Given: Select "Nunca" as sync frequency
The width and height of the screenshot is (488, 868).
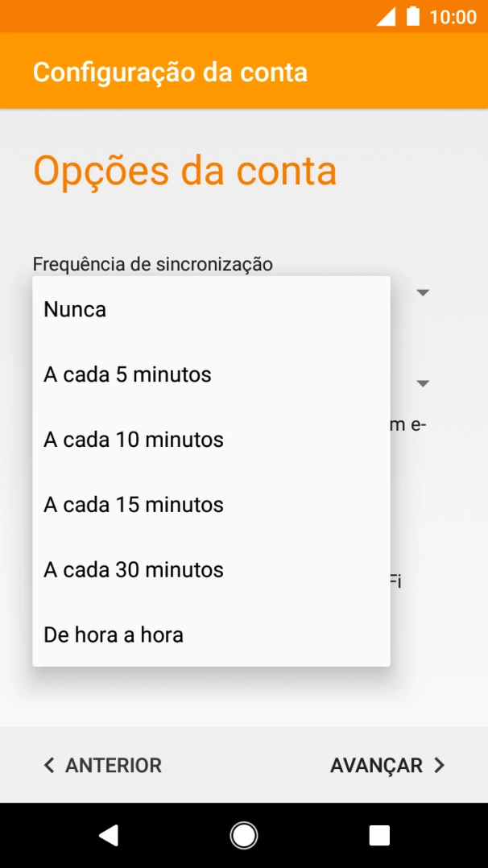Looking at the screenshot, I should pos(75,309).
